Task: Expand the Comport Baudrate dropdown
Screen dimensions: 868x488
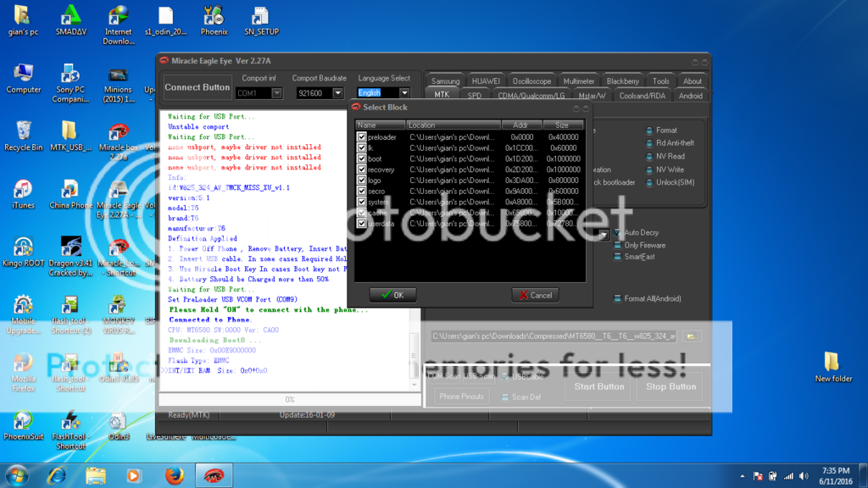Action: tap(337, 93)
